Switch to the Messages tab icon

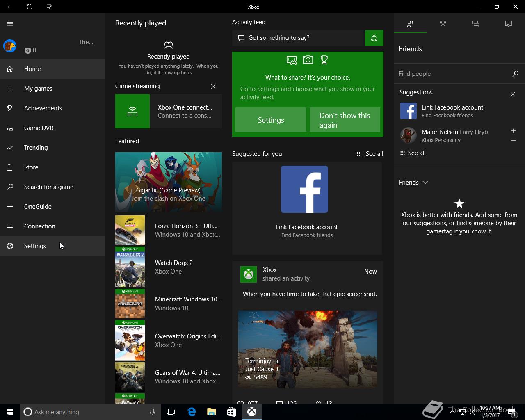click(476, 24)
